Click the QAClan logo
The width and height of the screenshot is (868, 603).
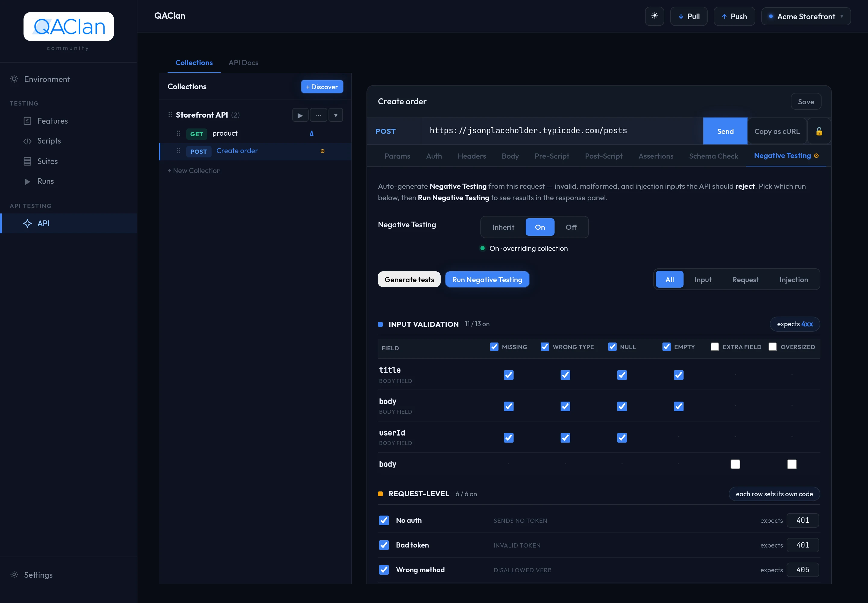click(68, 27)
